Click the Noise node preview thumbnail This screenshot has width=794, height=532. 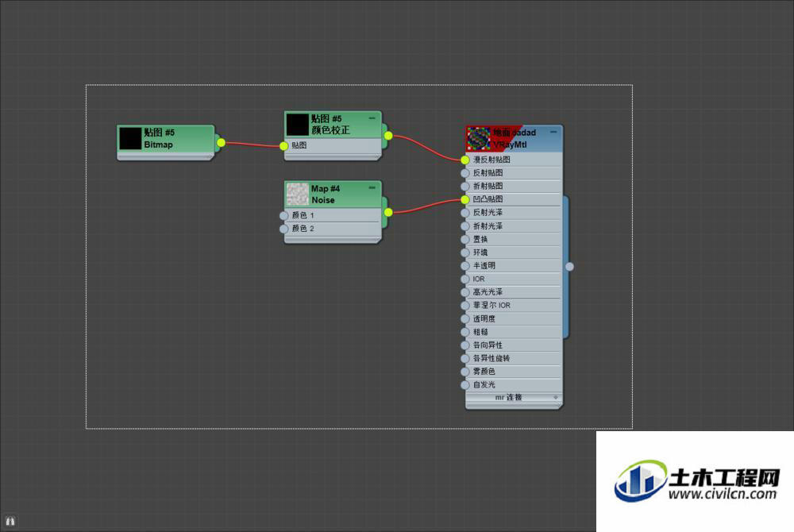pyautogui.click(x=297, y=194)
